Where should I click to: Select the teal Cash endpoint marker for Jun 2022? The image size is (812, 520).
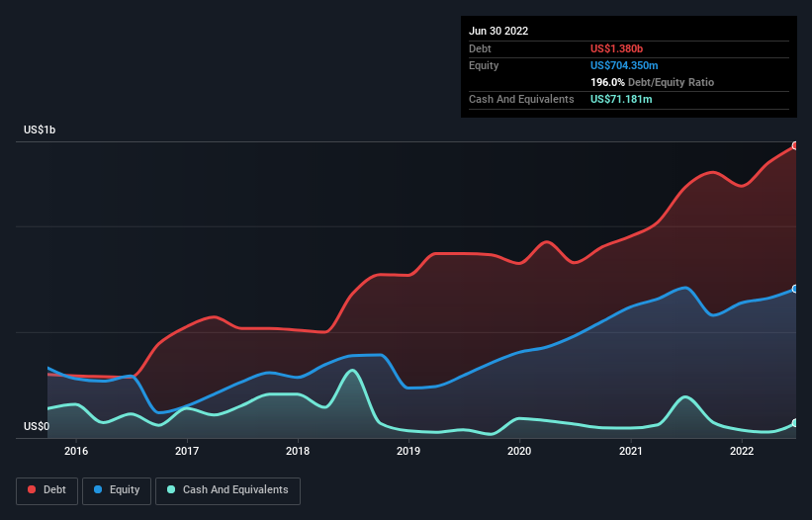pyautogui.click(x=795, y=423)
